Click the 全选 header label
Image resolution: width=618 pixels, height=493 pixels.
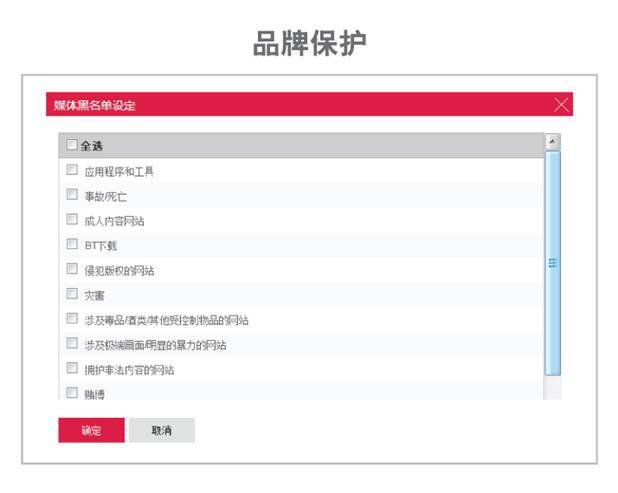click(91, 146)
